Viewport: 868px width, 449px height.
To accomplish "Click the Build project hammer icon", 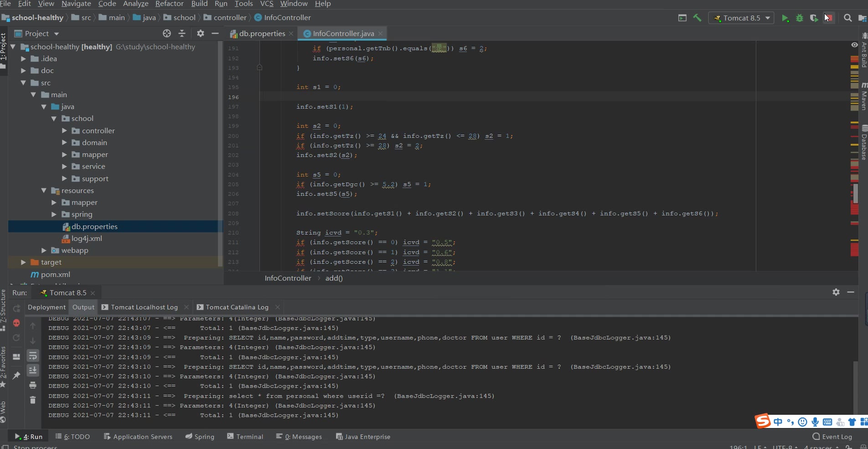I will point(697,18).
